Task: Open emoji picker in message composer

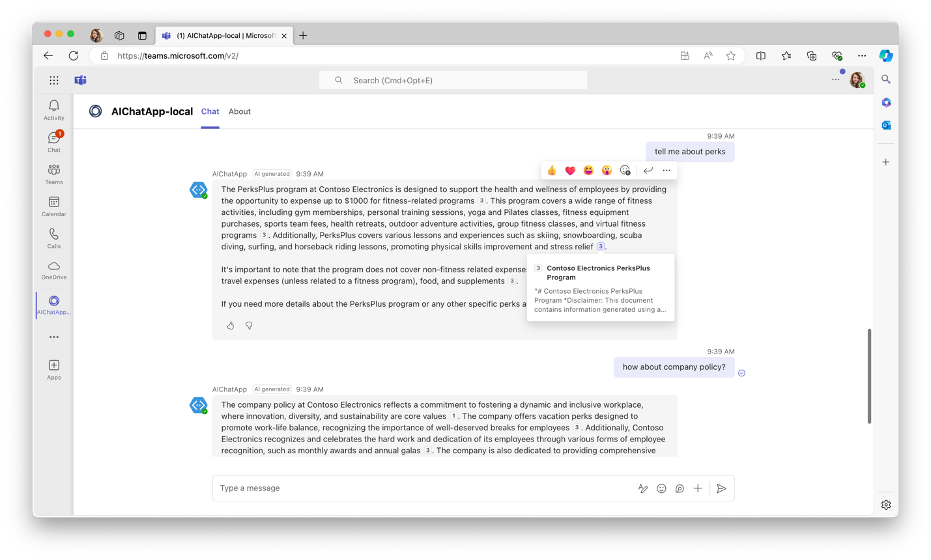Action: [661, 488]
